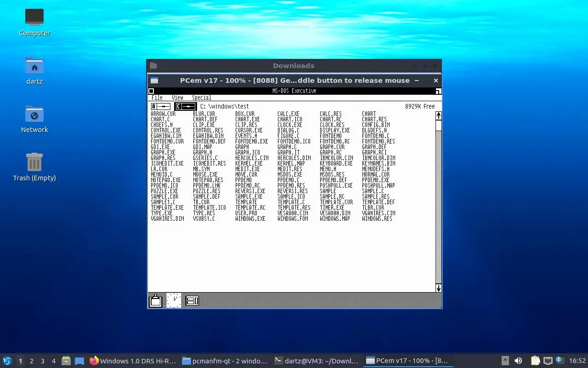Screen dimensions: 588x368
Task: Select file PUSHPULL.EXE in the list
Action: [336, 185]
